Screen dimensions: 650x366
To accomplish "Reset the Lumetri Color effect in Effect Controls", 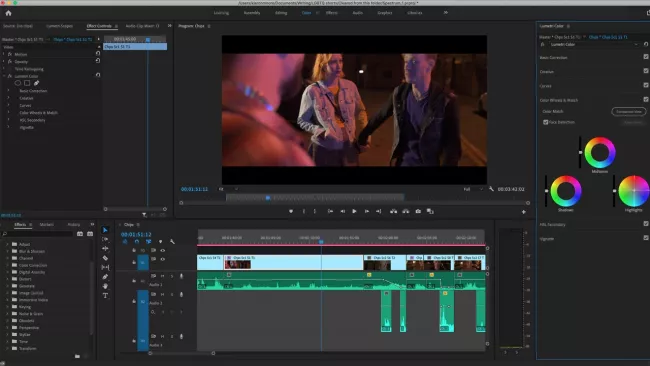I will 98,75.
